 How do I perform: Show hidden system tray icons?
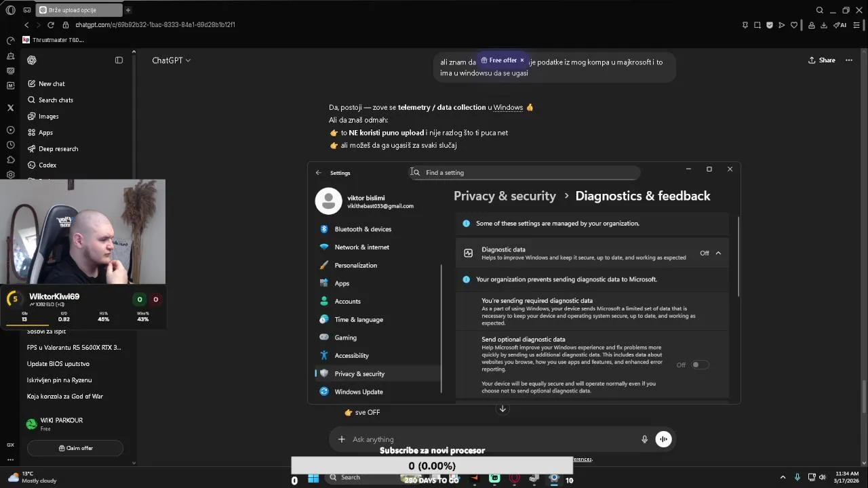pos(783,477)
